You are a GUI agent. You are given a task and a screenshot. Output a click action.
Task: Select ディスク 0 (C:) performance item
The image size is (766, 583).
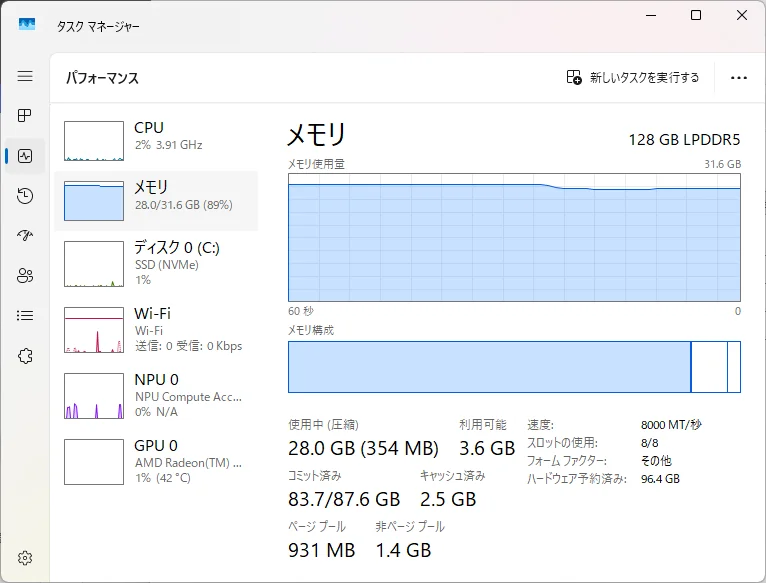(156, 264)
